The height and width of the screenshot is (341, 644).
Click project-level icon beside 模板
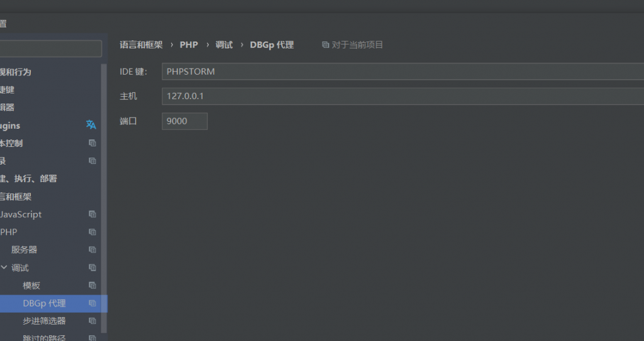click(92, 285)
